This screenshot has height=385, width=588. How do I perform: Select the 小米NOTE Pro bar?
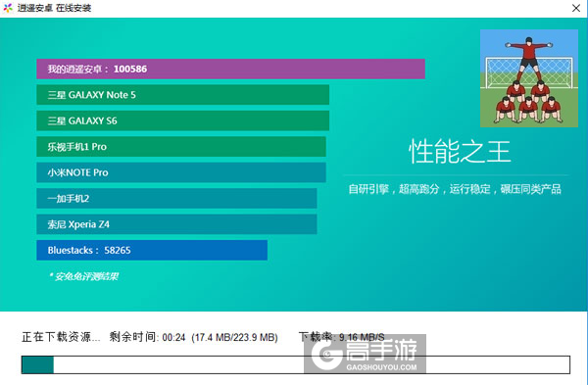tap(181, 172)
